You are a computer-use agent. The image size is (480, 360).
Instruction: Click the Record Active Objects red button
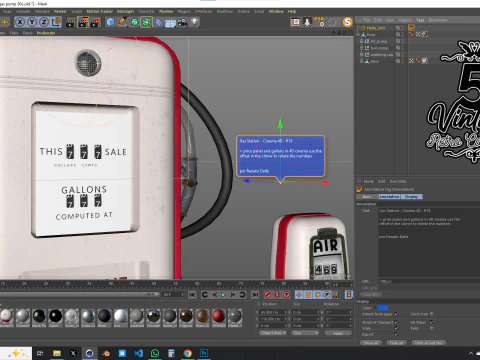click(267, 295)
